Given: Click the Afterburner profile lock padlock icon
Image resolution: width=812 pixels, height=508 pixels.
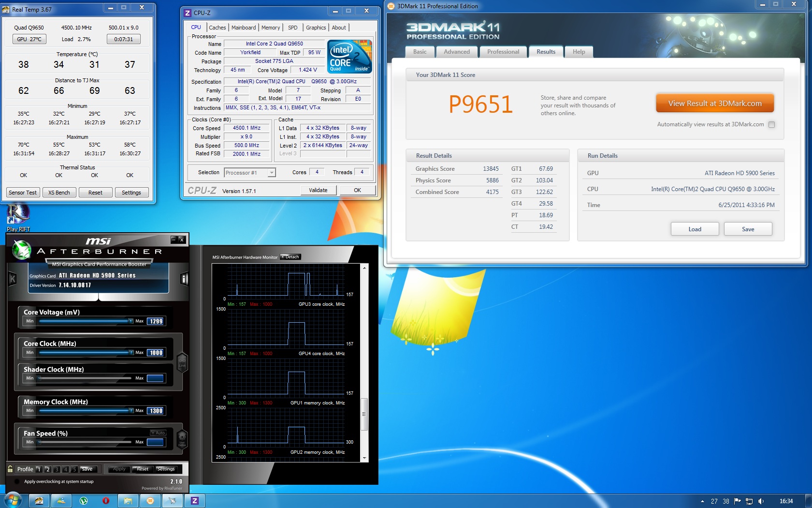Looking at the screenshot, I should pyautogui.click(x=10, y=469).
